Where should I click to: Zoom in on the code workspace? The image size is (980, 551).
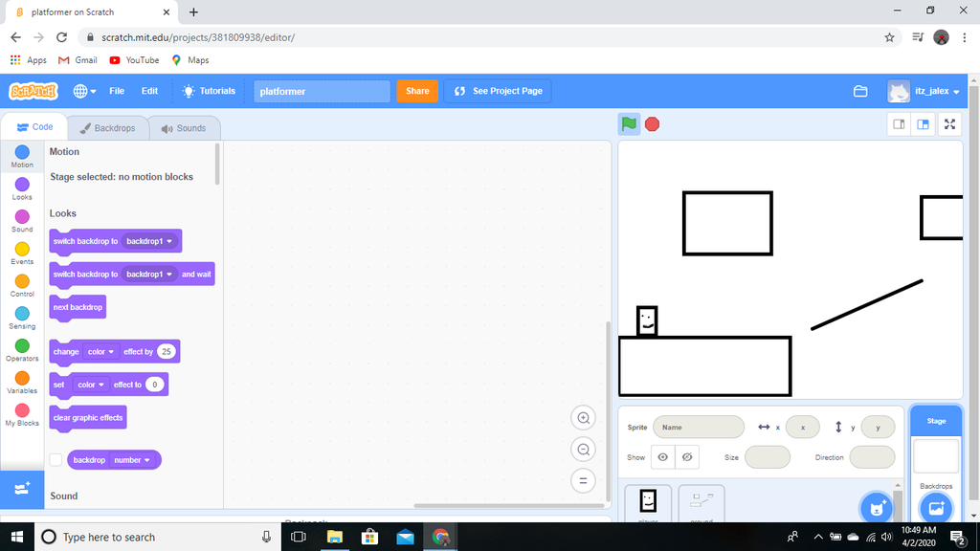(x=583, y=418)
